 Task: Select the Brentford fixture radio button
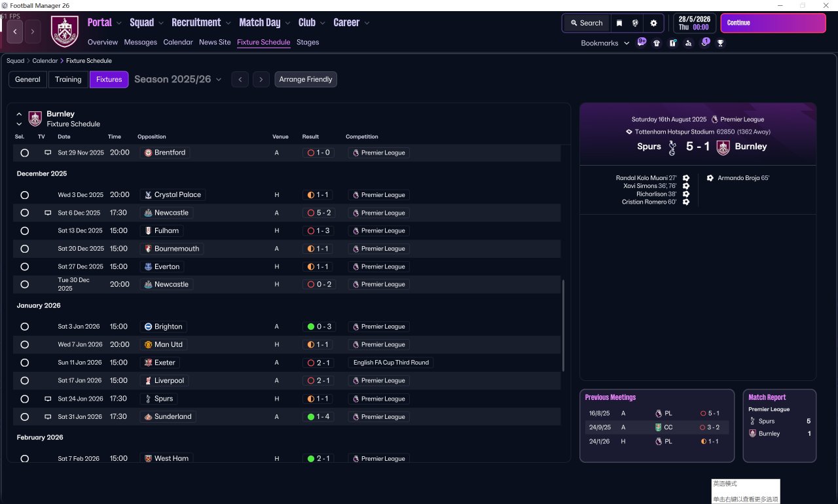[x=25, y=153]
